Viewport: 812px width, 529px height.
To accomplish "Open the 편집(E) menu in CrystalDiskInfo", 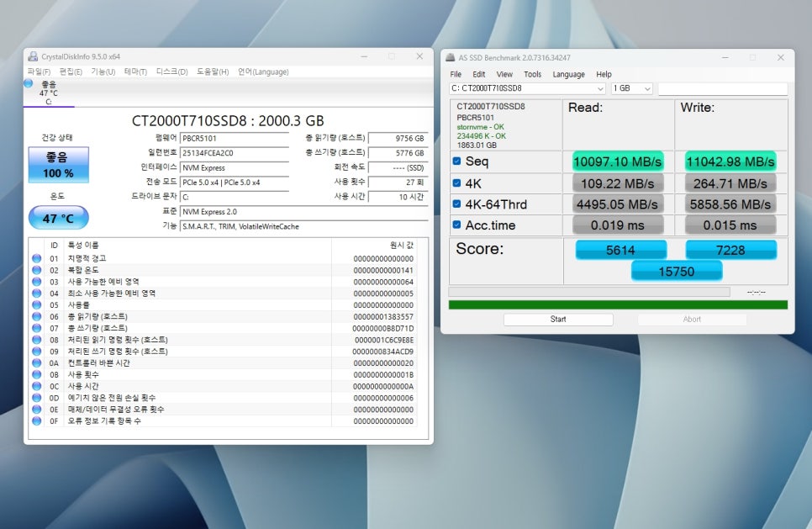I will [71, 71].
